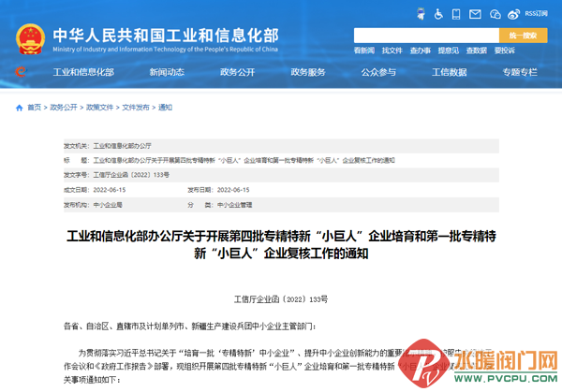Click centered document number 工信厅企业函〔2022〕133号
This screenshot has height=392, width=562.
click(x=281, y=299)
